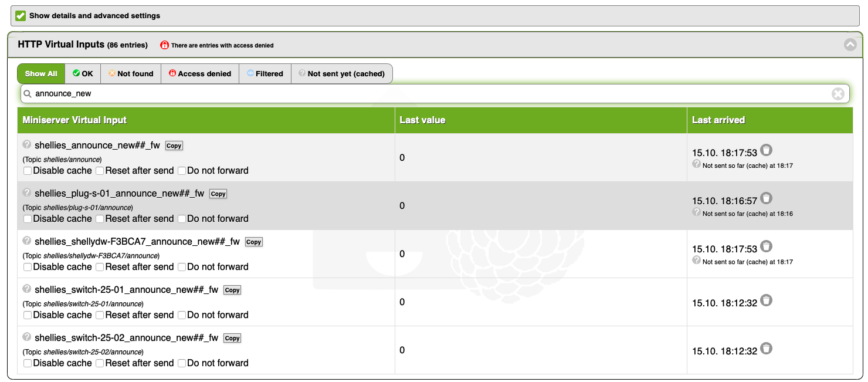The image size is (868, 382).
Task: Click trash icon for switch-25-01 row
Action: [766, 300]
